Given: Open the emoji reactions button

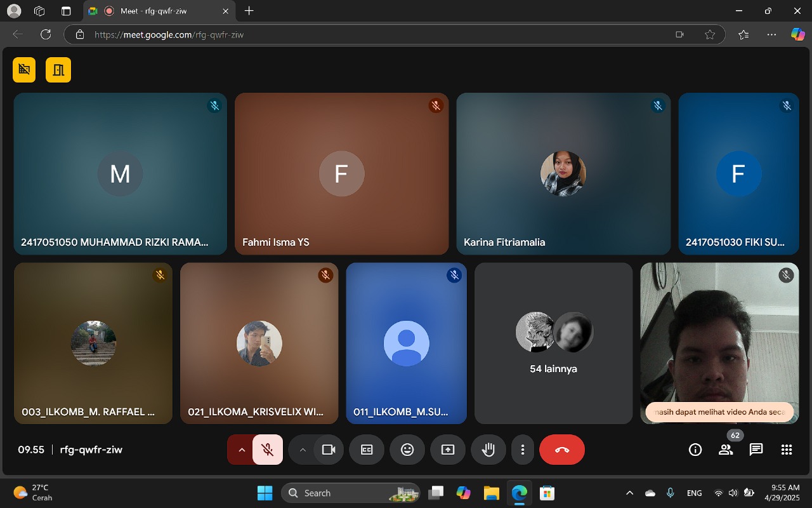Looking at the screenshot, I should coord(407,450).
